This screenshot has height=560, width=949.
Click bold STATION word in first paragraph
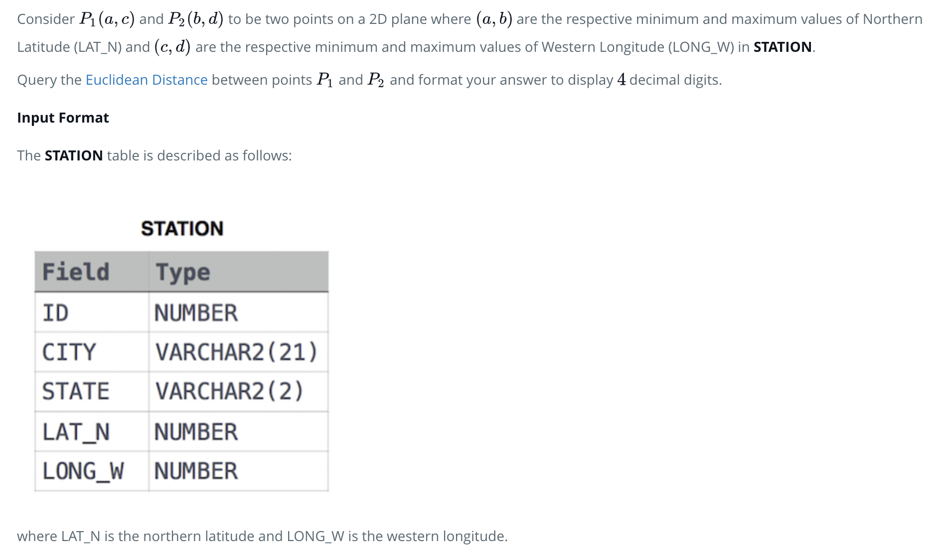[783, 47]
